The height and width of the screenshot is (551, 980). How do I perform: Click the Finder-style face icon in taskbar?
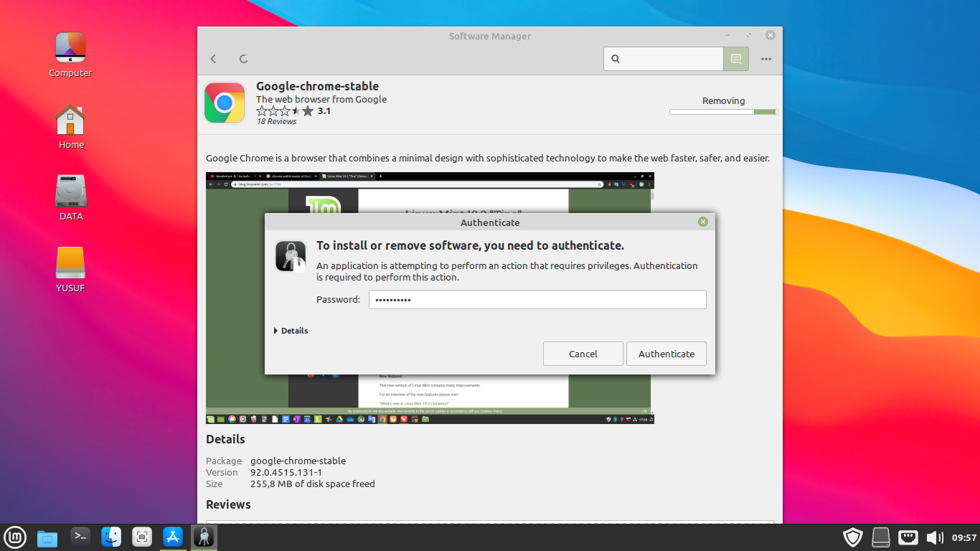pos(111,537)
